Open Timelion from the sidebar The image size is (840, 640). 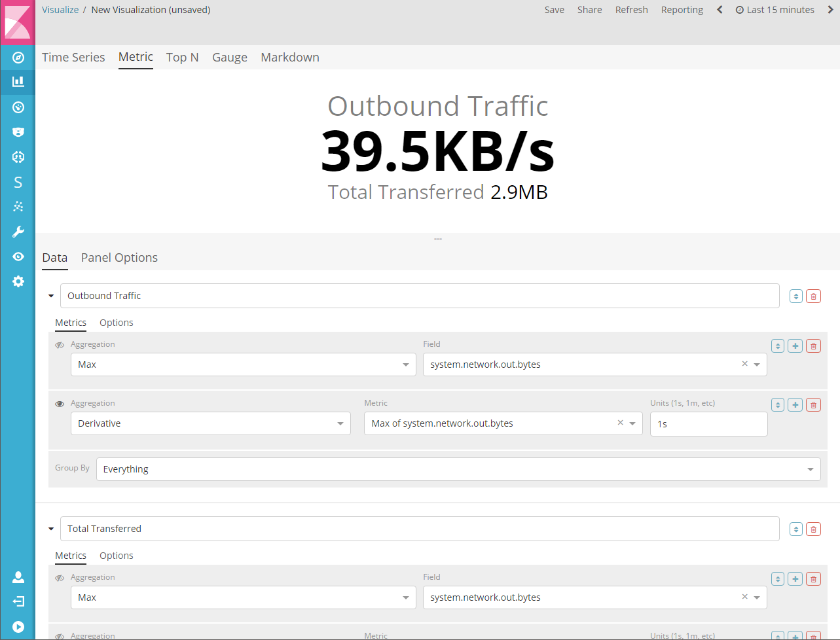tap(18, 132)
